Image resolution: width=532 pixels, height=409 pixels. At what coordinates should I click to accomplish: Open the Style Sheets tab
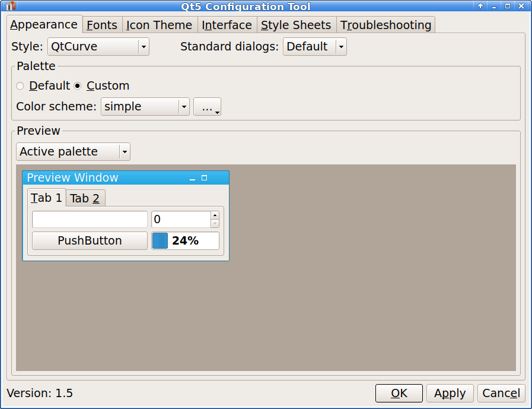tap(295, 25)
